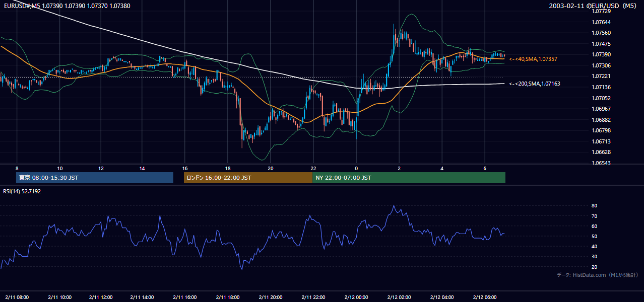Click the RSI scale 50 level label
This screenshot has height=302, width=644.
595,236
